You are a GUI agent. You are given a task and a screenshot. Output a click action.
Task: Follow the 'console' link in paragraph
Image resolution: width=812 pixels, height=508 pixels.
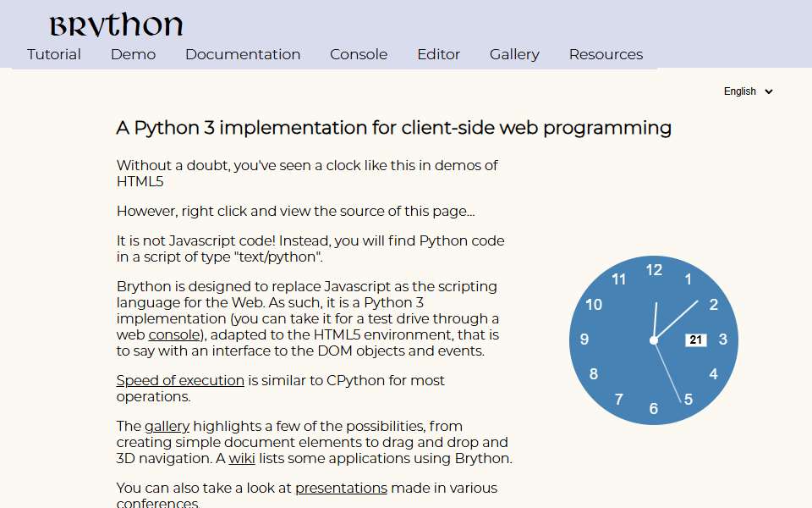click(x=174, y=335)
